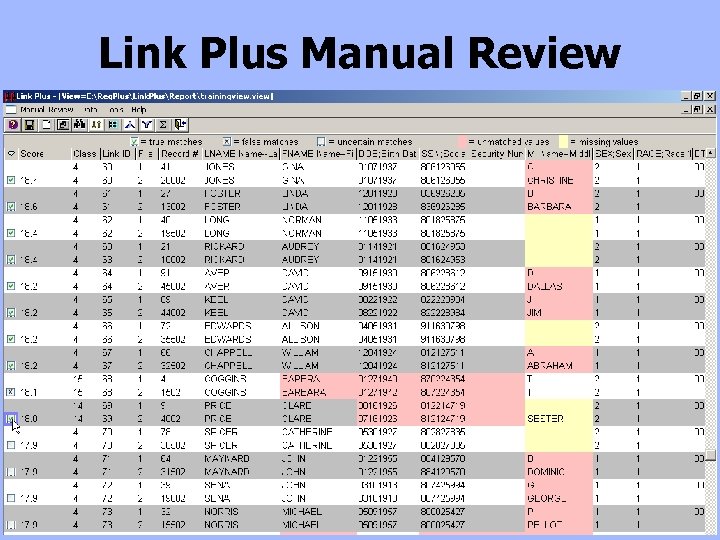Click the exit door toolbar icon

pyautogui.click(x=180, y=125)
